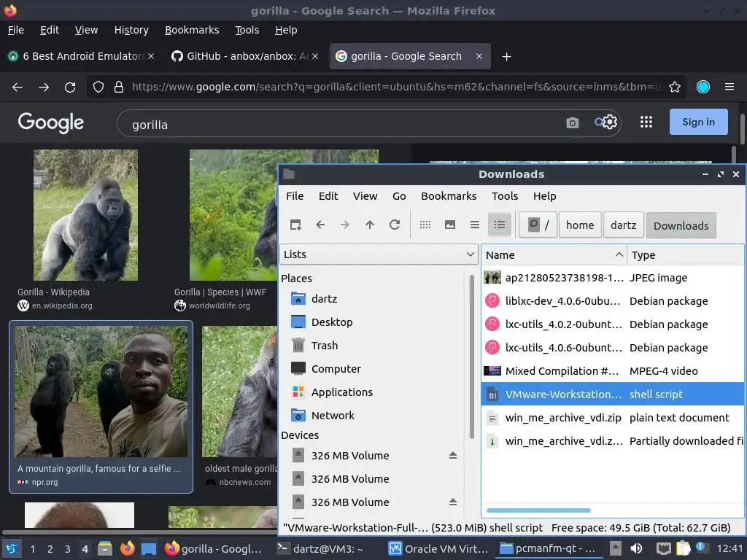Open Firefox hamburger application menu
This screenshot has height=560, width=747.
[x=729, y=87]
